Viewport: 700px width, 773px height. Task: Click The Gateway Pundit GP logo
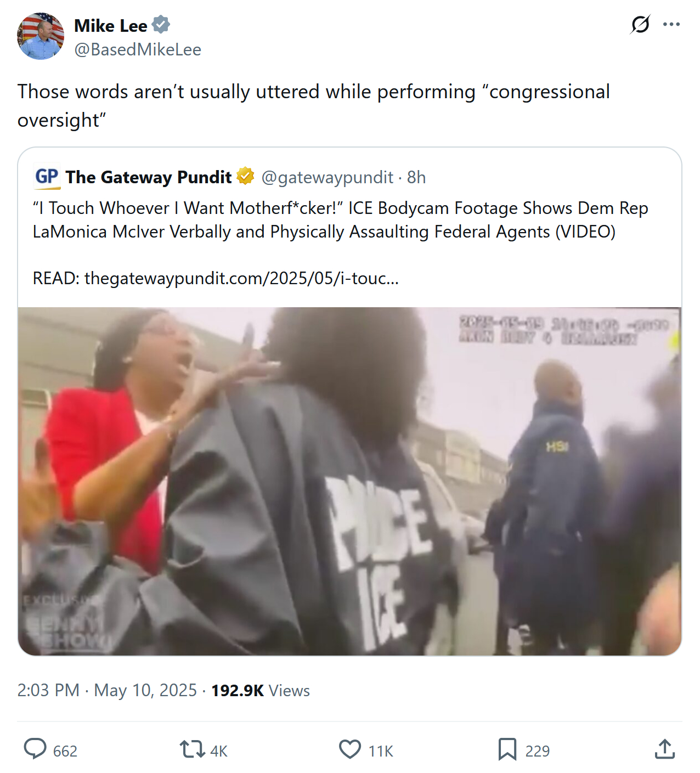point(47,177)
